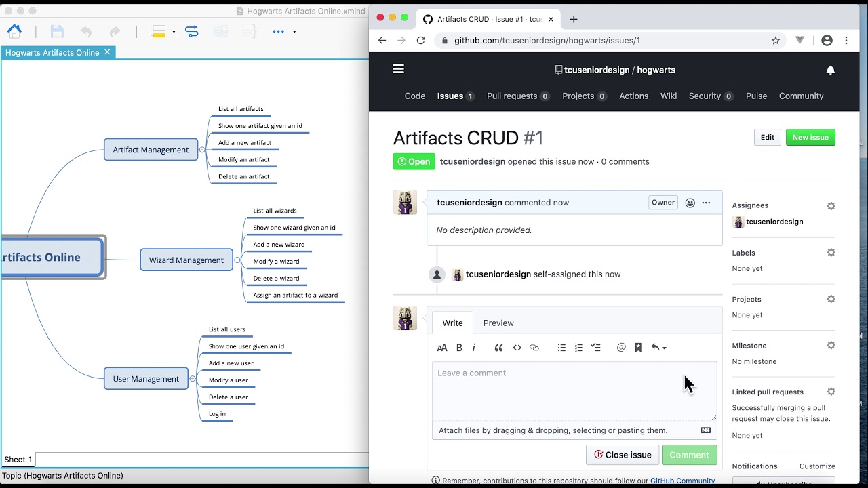Add a task list
The height and width of the screenshot is (488, 868).
tap(596, 348)
